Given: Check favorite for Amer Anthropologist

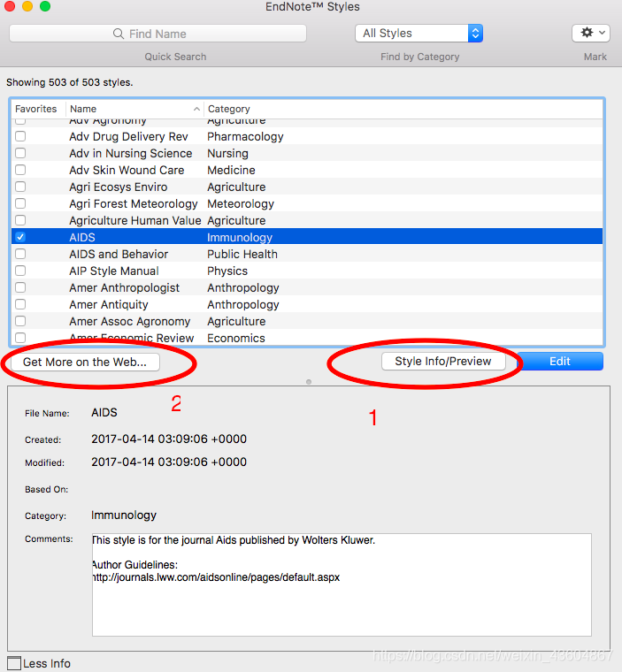Looking at the screenshot, I should pyautogui.click(x=20, y=287).
